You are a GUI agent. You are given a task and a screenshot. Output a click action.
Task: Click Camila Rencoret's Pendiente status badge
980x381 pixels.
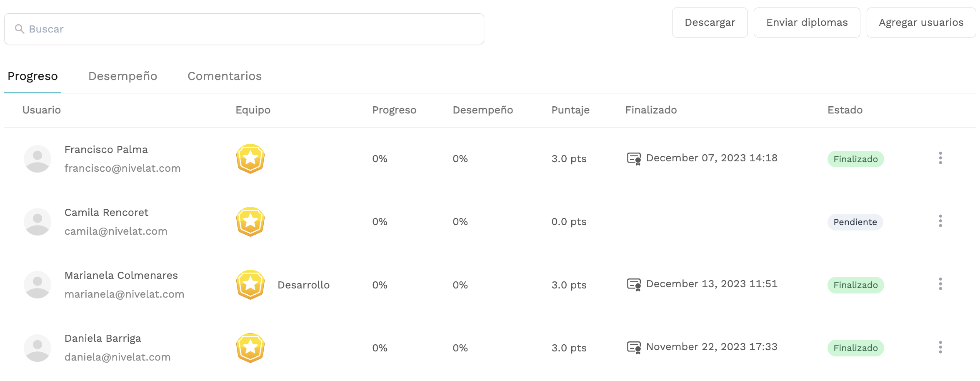[855, 222]
